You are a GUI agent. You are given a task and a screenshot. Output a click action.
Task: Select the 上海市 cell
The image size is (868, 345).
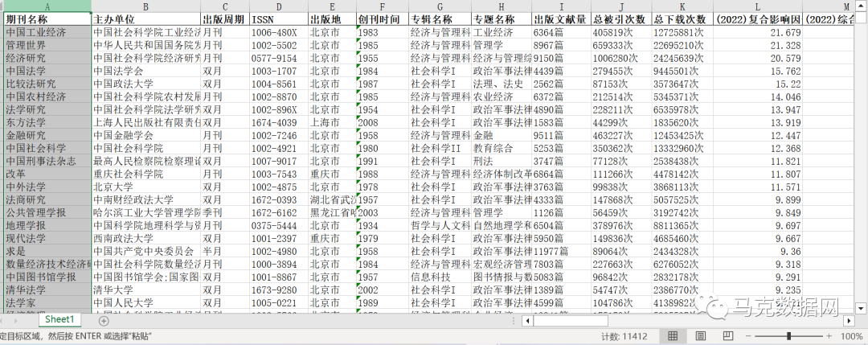tap(332, 122)
